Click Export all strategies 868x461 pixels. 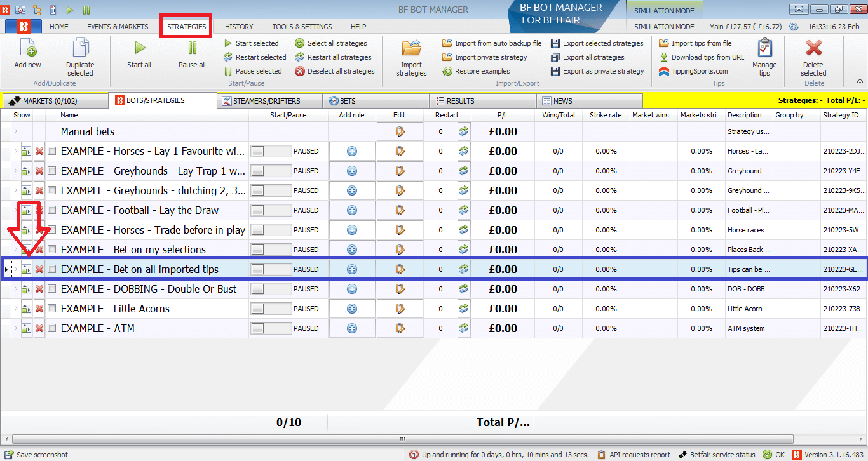[587, 57]
